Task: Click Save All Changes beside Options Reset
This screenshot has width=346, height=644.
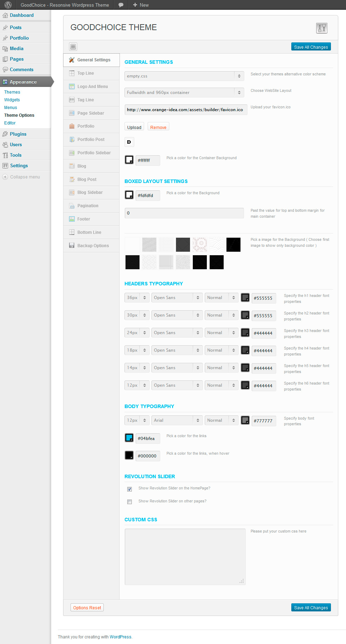Action: pyautogui.click(x=311, y=608)
